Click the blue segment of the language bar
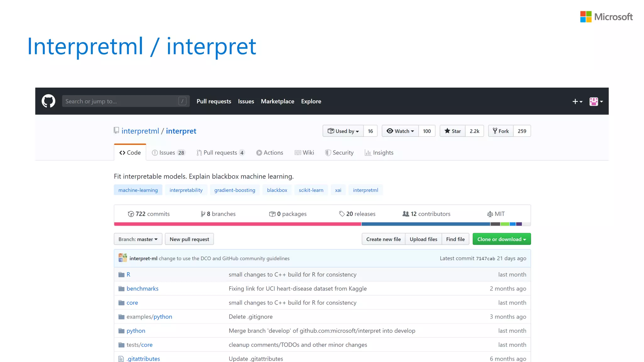 (426, 224)
